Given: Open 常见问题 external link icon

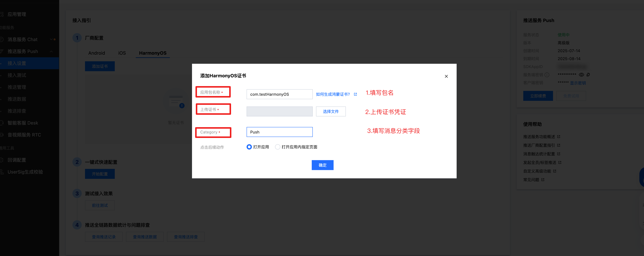Looking at the screenshot, I should click(543, 180).
